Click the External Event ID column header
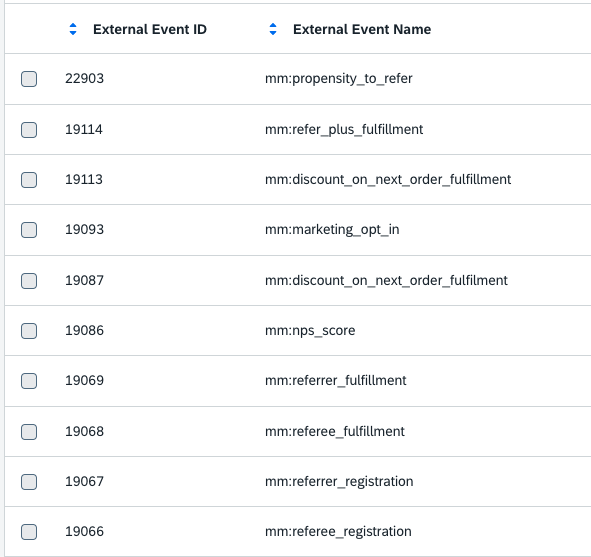 pyautogui.click(x=150, y=29)
